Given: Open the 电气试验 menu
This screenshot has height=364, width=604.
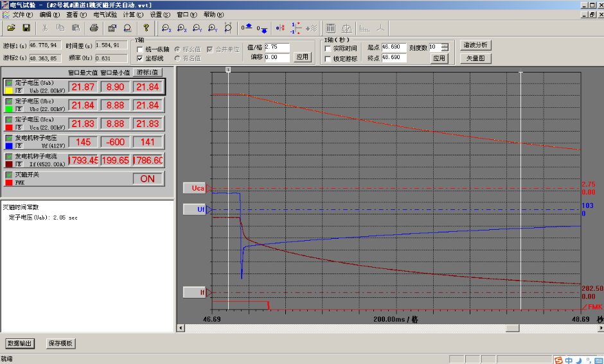Looking at the screenshot, I should click(105, 14).
